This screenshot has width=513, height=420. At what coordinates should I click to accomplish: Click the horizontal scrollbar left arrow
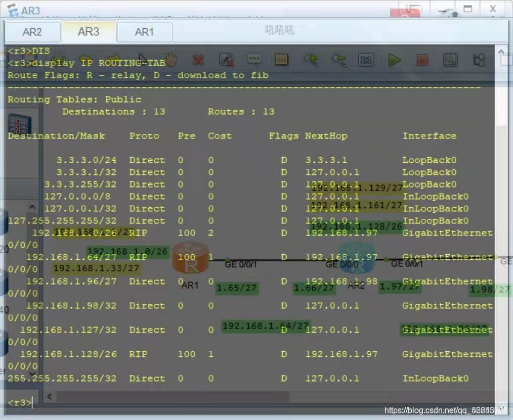tap(50, 397)
